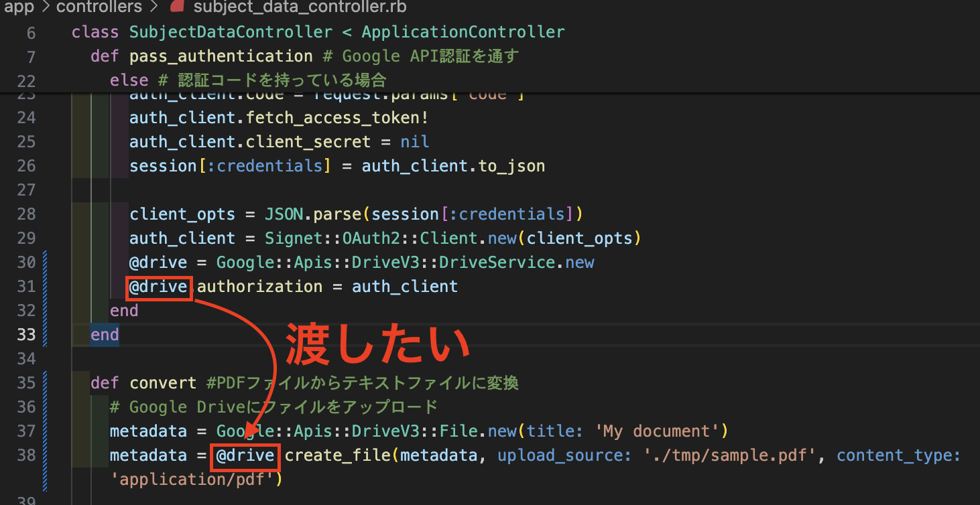This screenshot has height=505, width=980.
Task: Click fetch_access_token! on line 24
Action: coord(336,117)
